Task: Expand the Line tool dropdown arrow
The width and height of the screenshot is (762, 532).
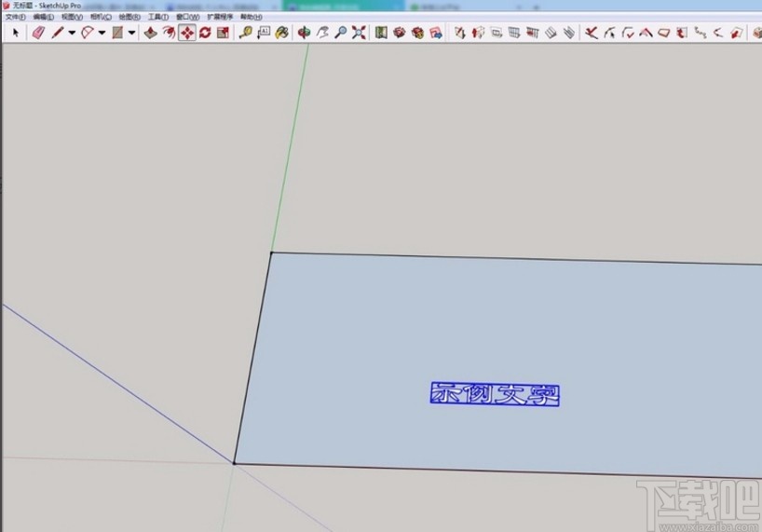Action: (x=72, y=33)
